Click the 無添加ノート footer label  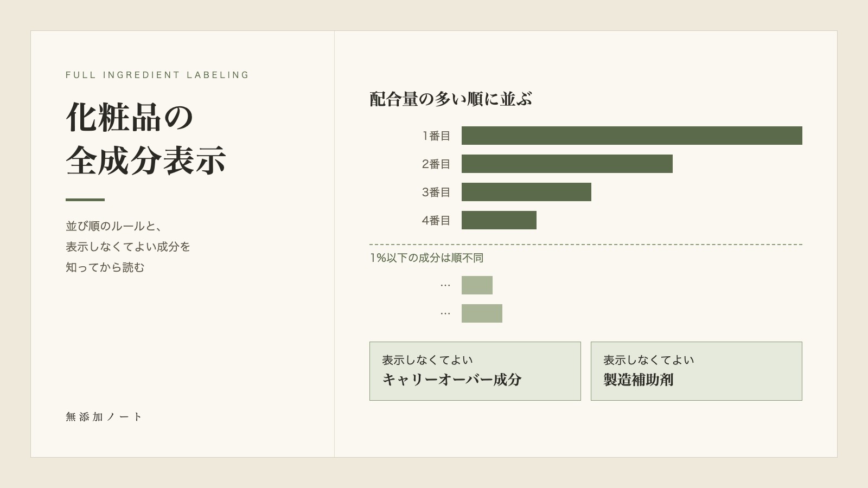[104, 416]
